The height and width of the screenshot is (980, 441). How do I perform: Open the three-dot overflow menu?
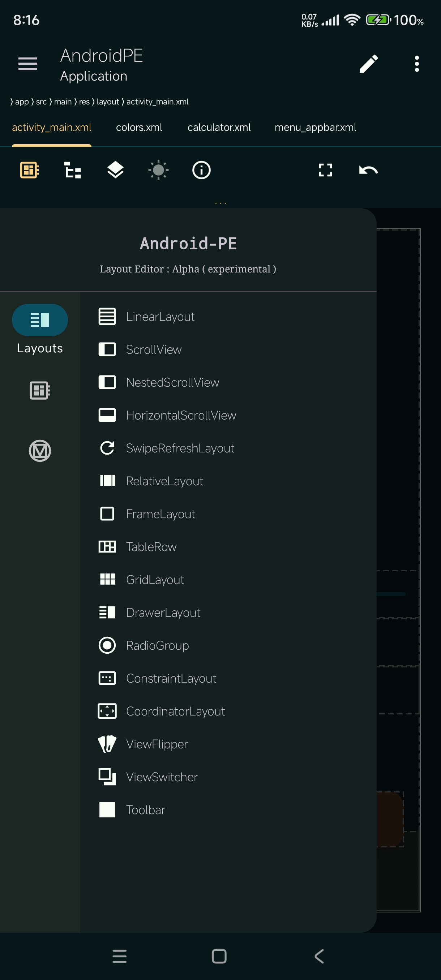coord(417,64)
